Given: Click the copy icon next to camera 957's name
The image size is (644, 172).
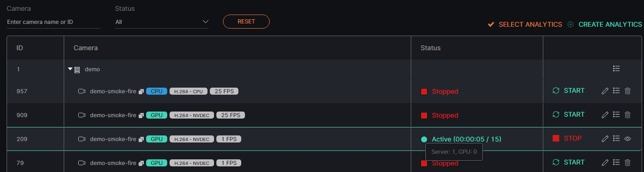Looking at the screenshot, I should coord(141,91).
